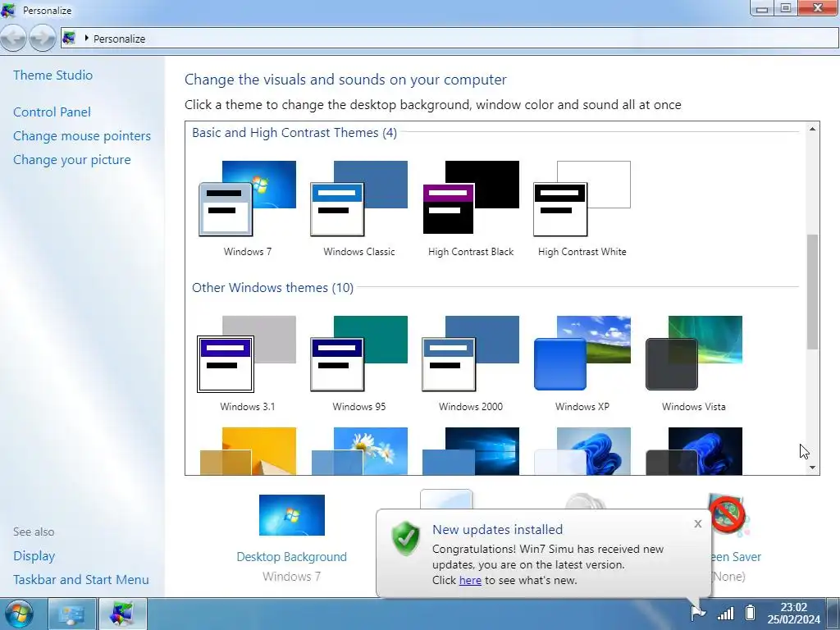
Task: Apply the Windows XP theme
Action: coord(582,363)
